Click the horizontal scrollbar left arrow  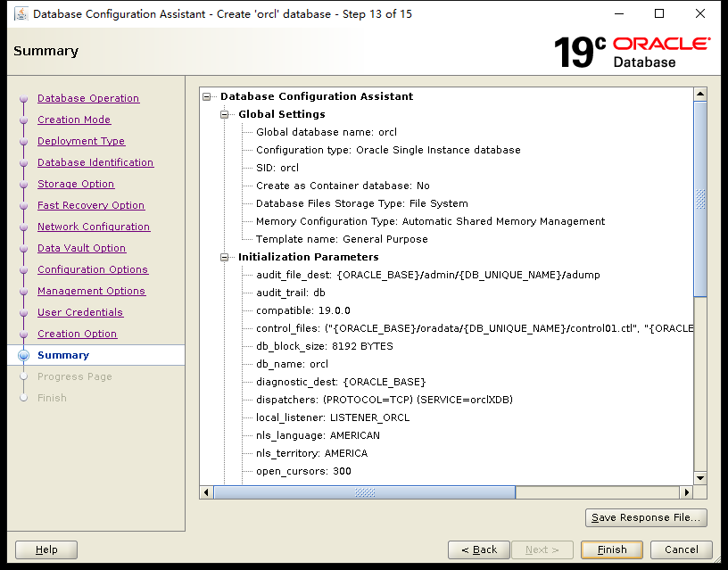pos(207,492)
